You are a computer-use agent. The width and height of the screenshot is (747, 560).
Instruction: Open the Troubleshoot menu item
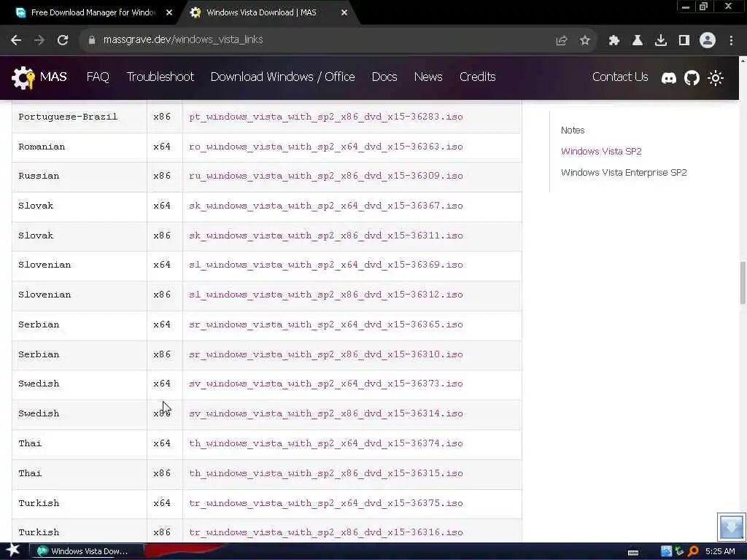[160, 77]
